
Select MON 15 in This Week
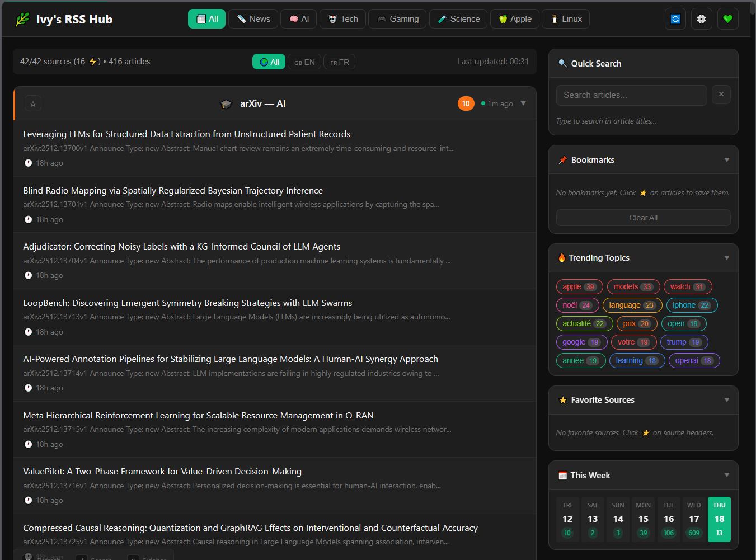tap(644, 519)
